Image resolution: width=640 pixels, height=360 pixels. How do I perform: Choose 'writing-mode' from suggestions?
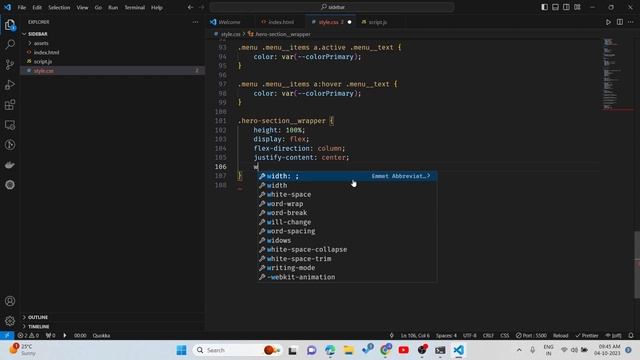(x=347, y=268)
